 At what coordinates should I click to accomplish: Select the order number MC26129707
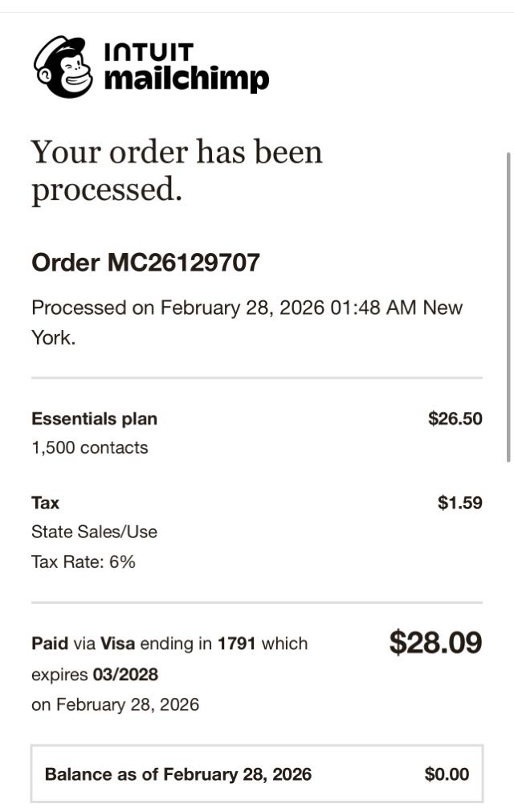[x=183, y=263]
